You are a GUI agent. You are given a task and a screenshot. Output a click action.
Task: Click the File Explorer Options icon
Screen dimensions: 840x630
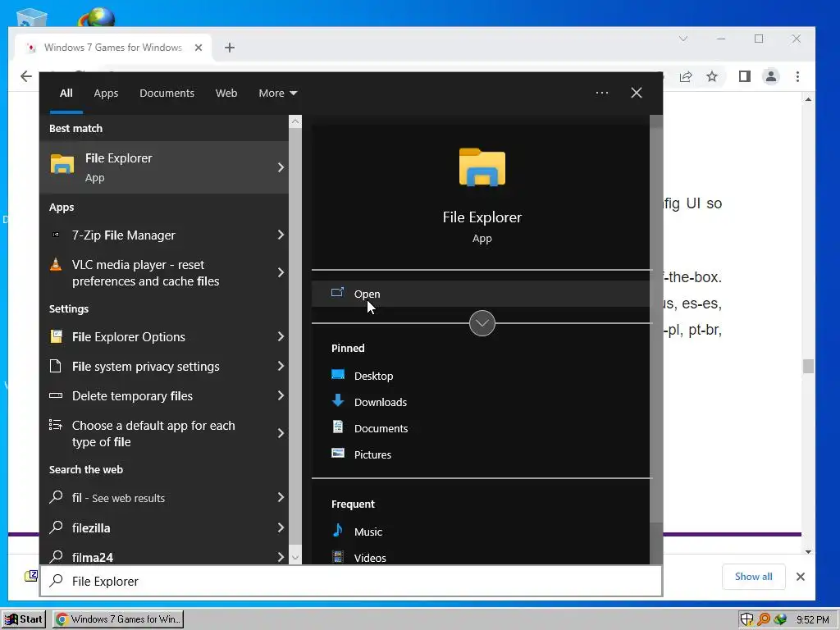click(x=56, y=336)
